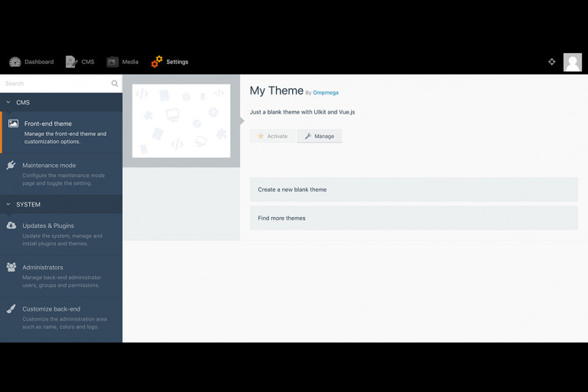Image resolution: width=588 pixels, height=392 pixels.
Task: Click the Front-end theme picture icon
Action: click(13, 124)
